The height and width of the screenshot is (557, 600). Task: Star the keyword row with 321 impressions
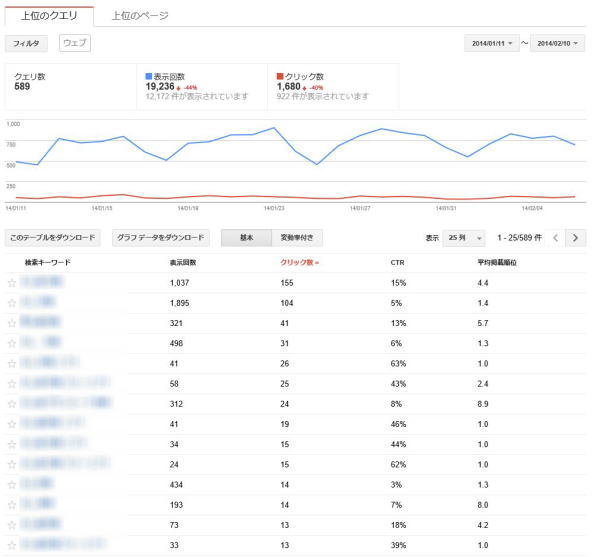pos(12,323)
